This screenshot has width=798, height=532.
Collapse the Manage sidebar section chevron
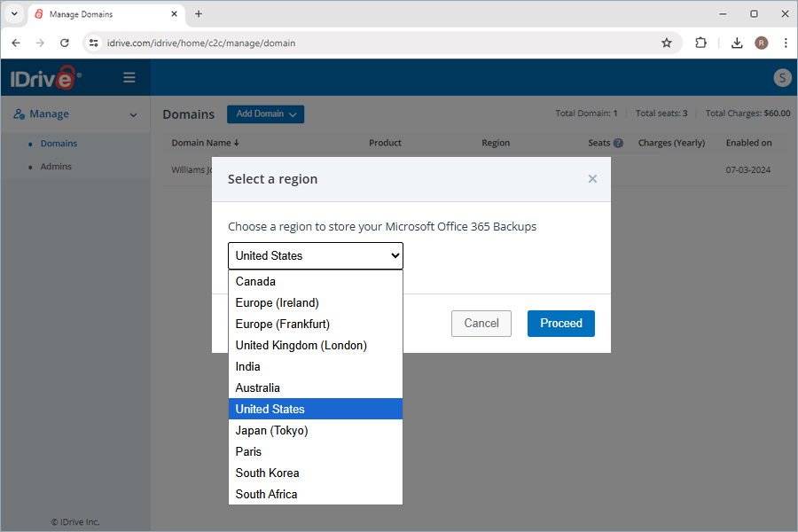click(133, 114)
